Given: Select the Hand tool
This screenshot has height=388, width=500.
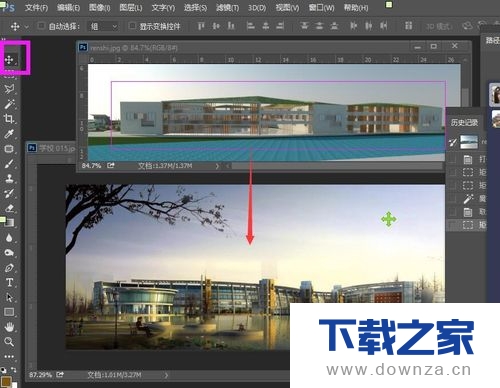Looking at the screenshot, I should pos(9,327).
